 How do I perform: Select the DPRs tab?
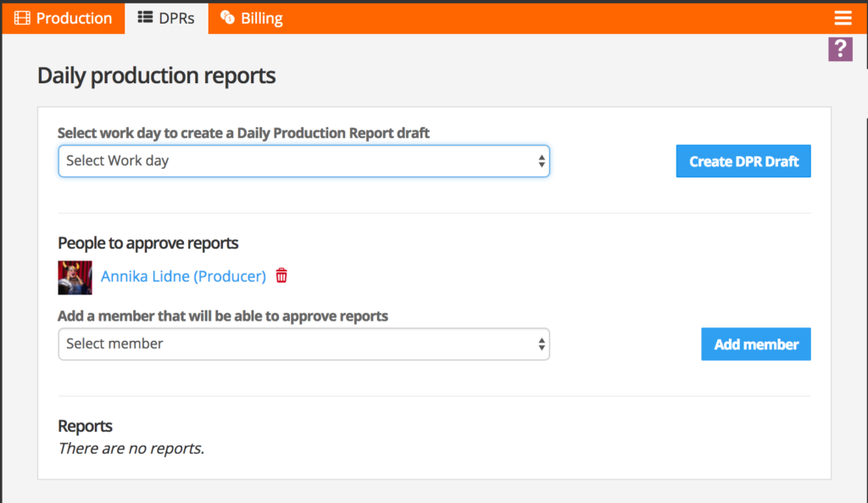166,17
